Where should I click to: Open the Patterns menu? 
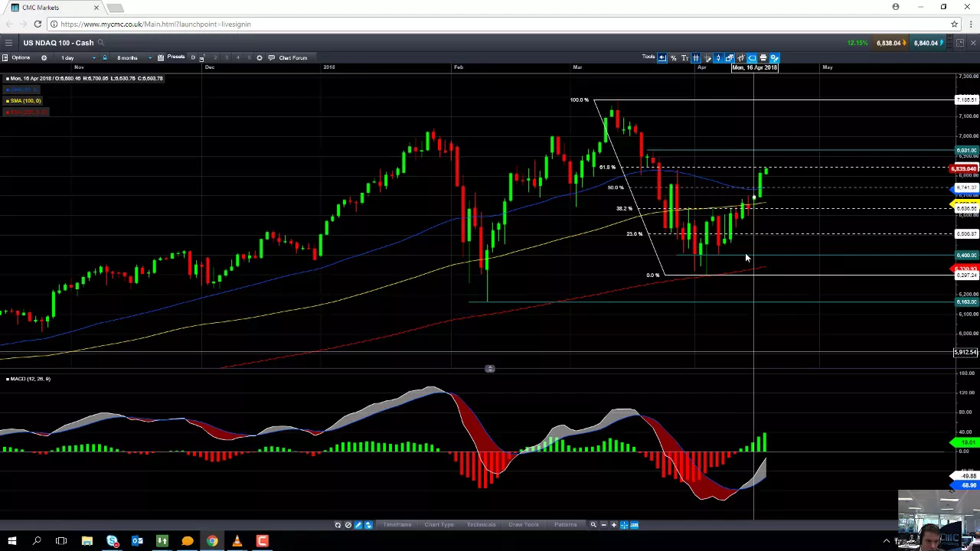[565, 525]
